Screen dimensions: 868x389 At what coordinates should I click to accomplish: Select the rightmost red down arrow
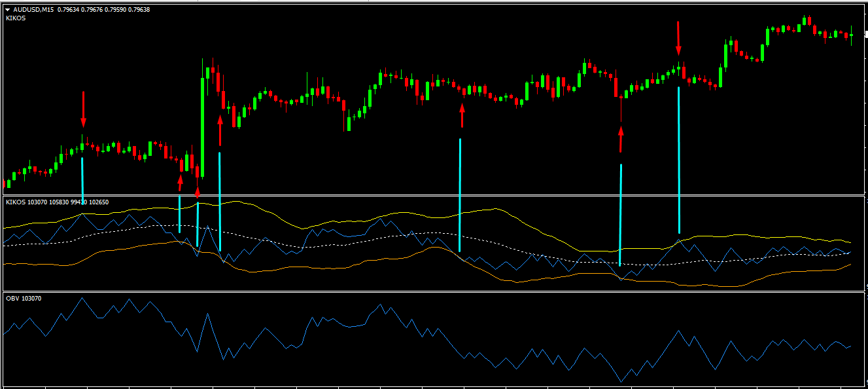(x=678, y=39)
